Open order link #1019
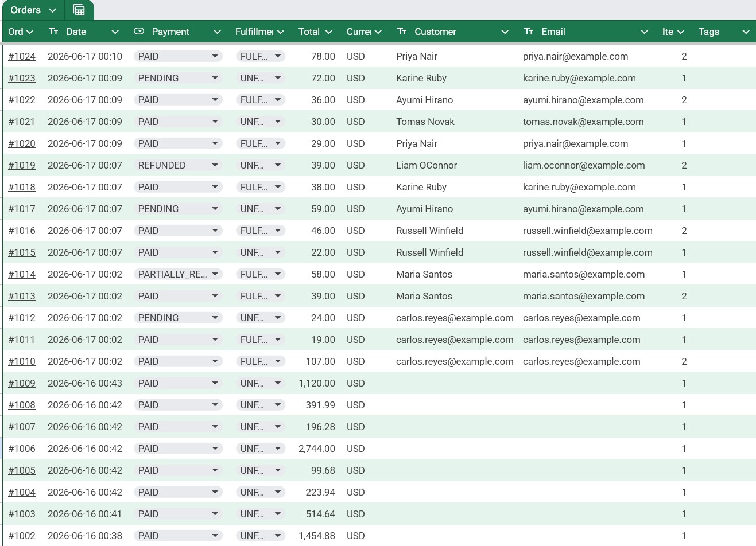 (x=22, y=165)
